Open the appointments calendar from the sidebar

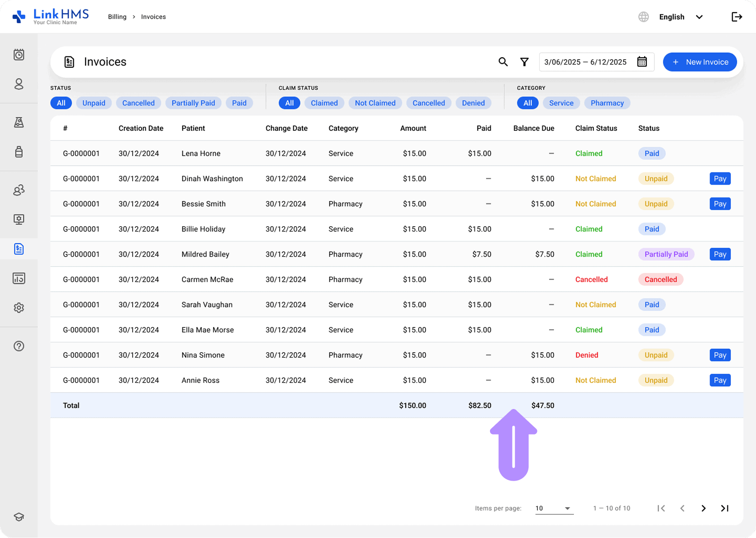[x=19, y=55]
